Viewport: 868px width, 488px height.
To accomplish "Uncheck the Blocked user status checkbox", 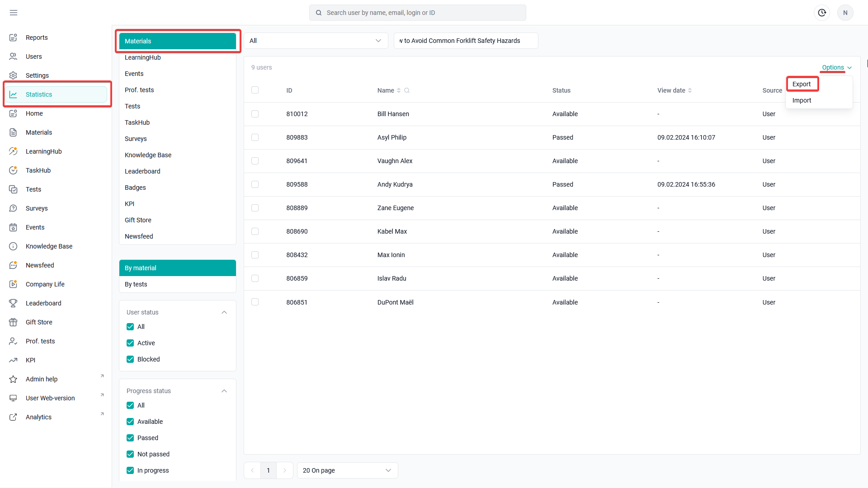I will 130,359.
